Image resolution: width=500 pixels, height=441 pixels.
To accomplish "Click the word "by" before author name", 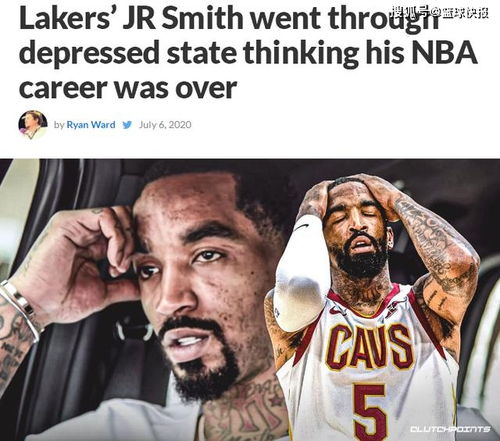I will [x=59, y=125].
